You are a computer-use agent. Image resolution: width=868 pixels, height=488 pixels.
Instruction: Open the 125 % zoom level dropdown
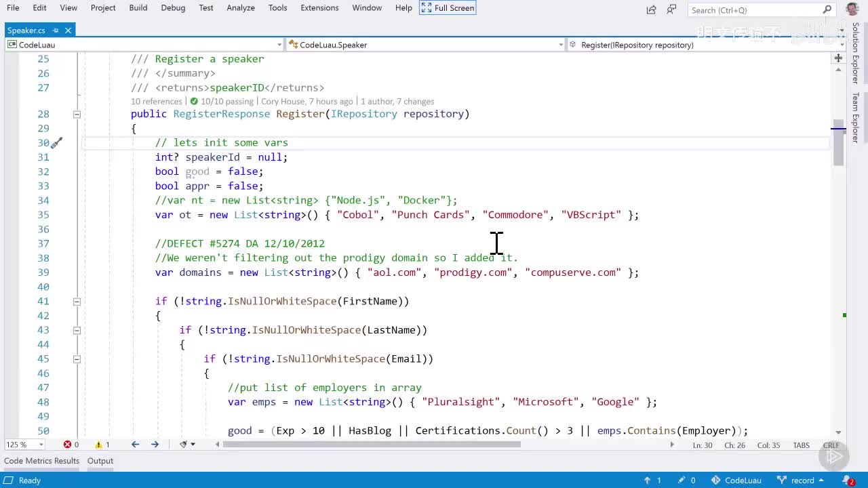click(41, 445)
